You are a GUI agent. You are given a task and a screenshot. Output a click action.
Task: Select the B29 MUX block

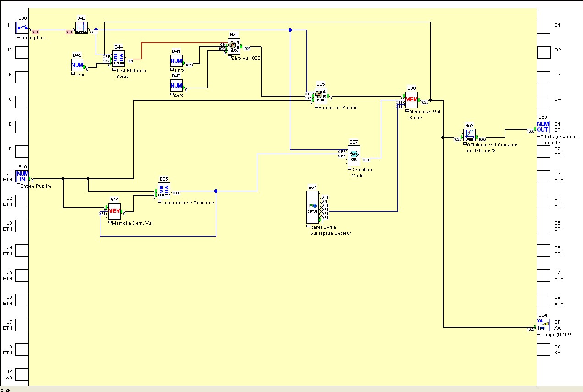(x=234, y=46)
